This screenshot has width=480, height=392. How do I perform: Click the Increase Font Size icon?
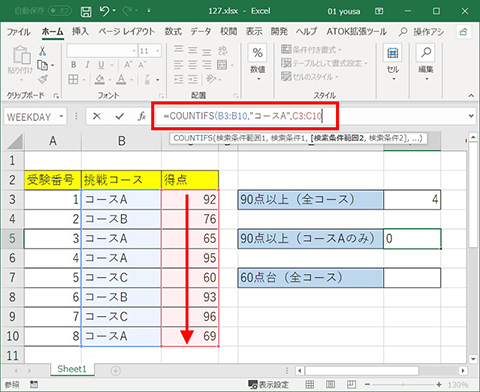[x=128, y=65]
